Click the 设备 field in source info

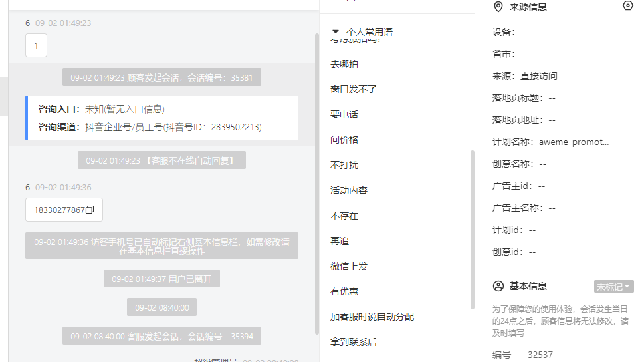510,33
